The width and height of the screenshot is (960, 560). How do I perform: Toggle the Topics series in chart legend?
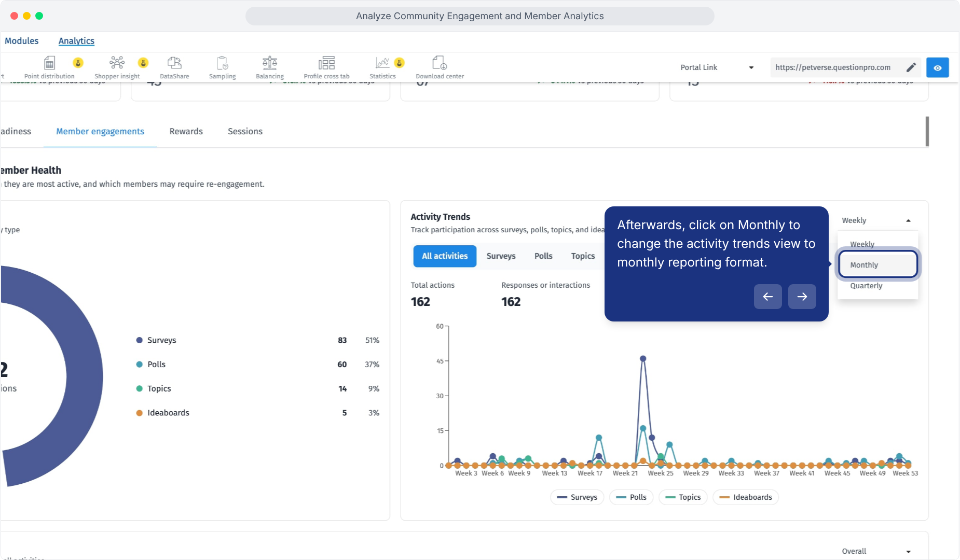pyautogui.click(x=683, y=497)
